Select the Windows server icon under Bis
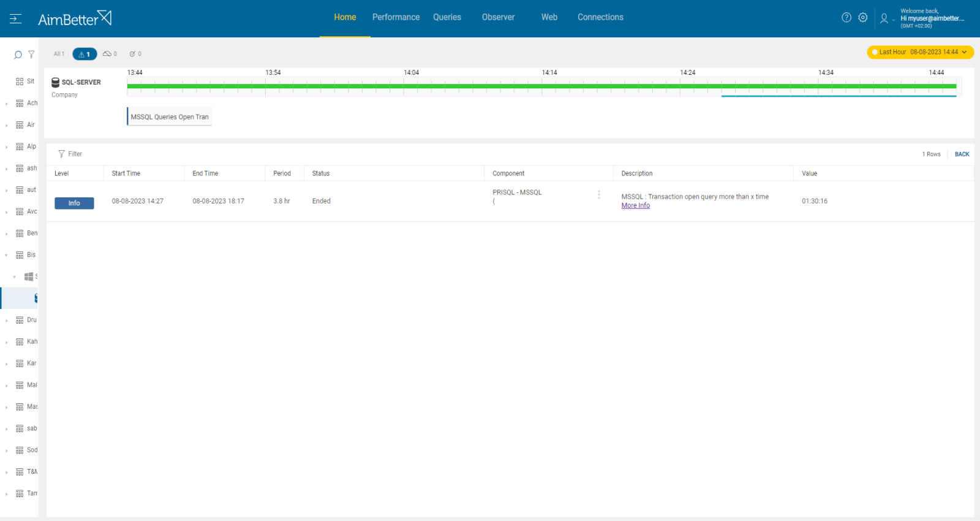 point(29,277)
